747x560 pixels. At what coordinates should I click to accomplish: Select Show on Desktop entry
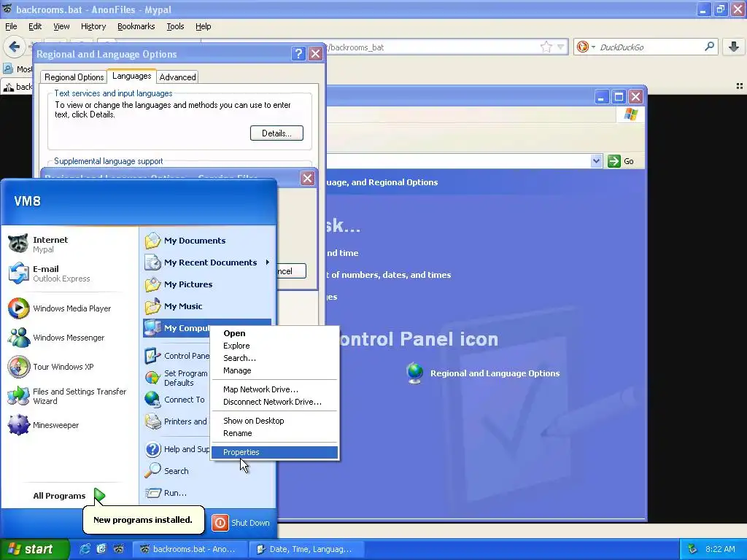pos(274,421)
